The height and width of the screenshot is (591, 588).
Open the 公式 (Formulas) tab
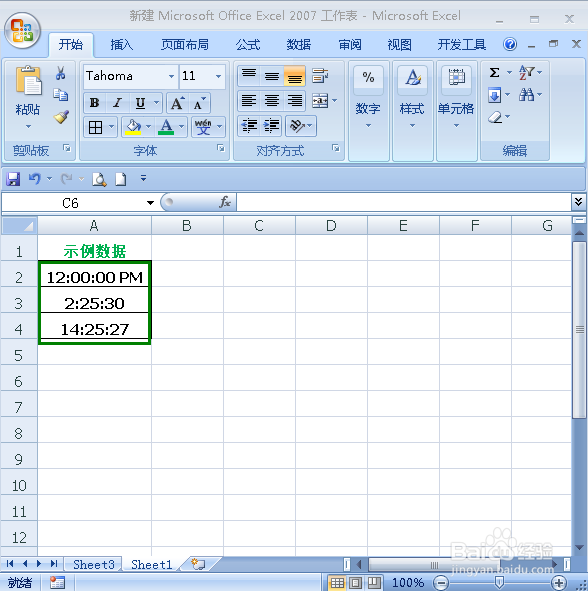[248, 44]
